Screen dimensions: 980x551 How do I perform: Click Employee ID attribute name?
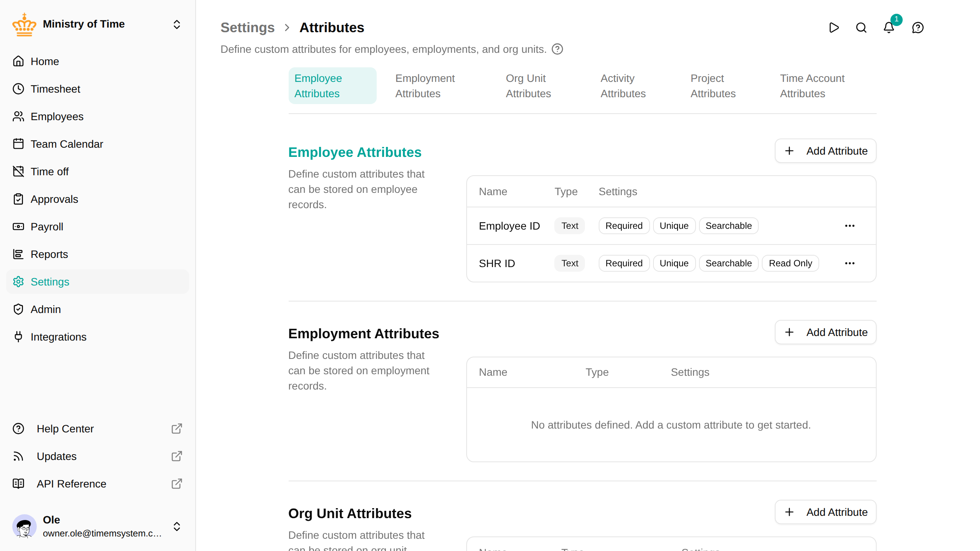pos(509,226)
